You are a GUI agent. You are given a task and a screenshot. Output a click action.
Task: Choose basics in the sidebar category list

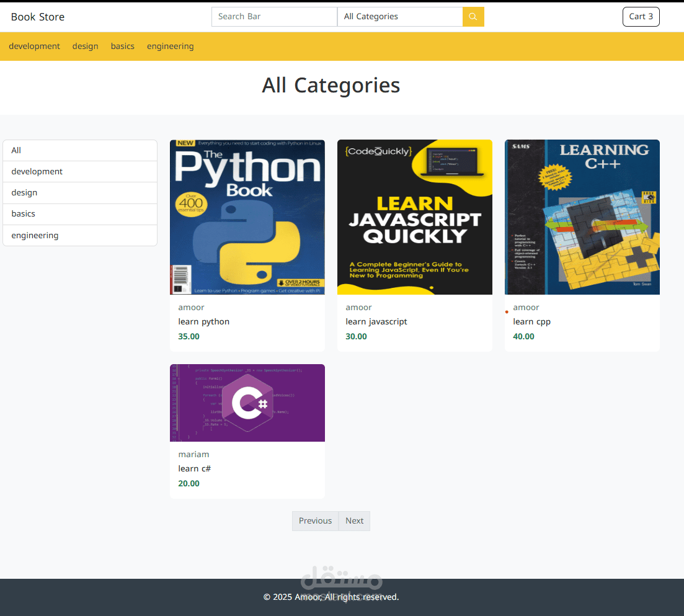click(x=80, y=214)
